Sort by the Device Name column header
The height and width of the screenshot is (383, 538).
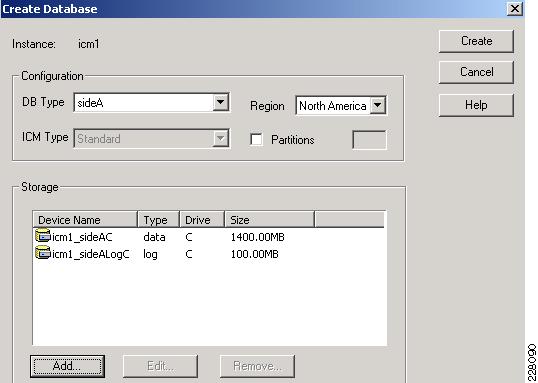(x=85, y=220)
